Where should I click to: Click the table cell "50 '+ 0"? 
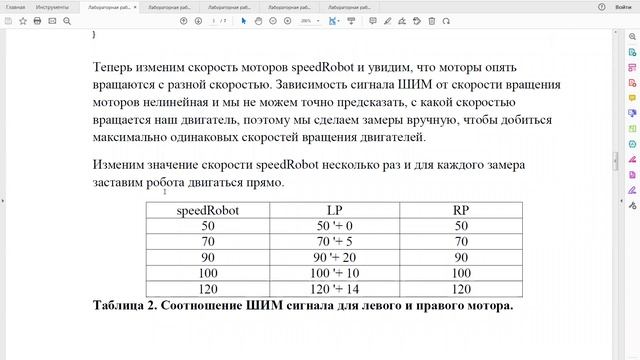point(335,226)
